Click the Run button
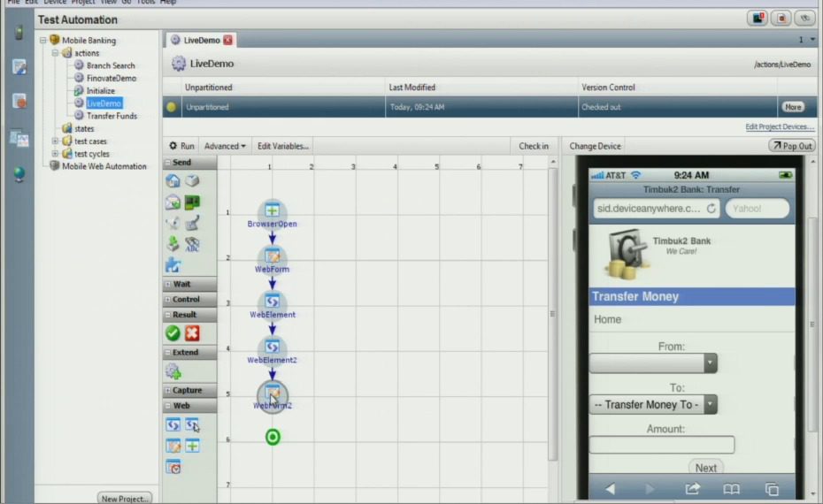Screen dimensions: 823x504 pyautogui.click(x=181, y=146)
